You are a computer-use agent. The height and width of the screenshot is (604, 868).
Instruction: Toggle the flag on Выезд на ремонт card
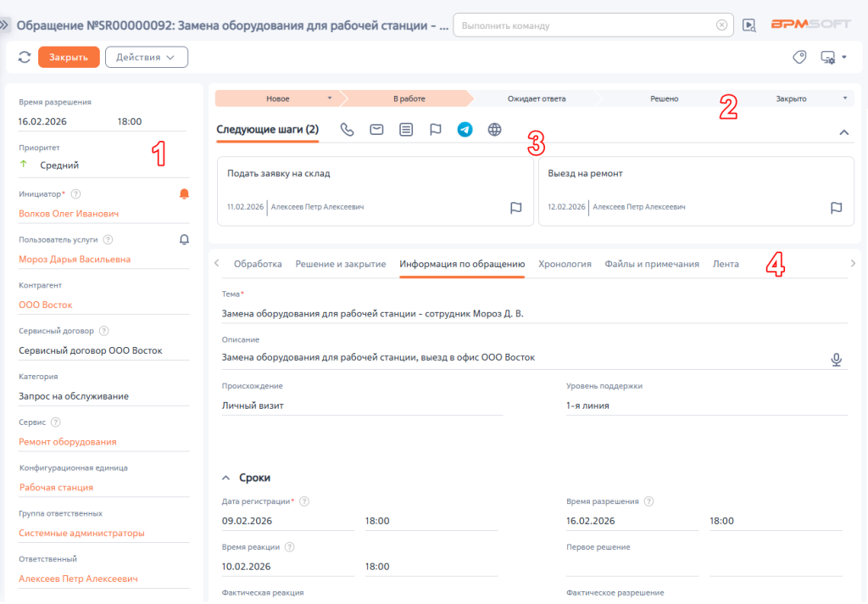pyautogui.click(x=836, y=208)
